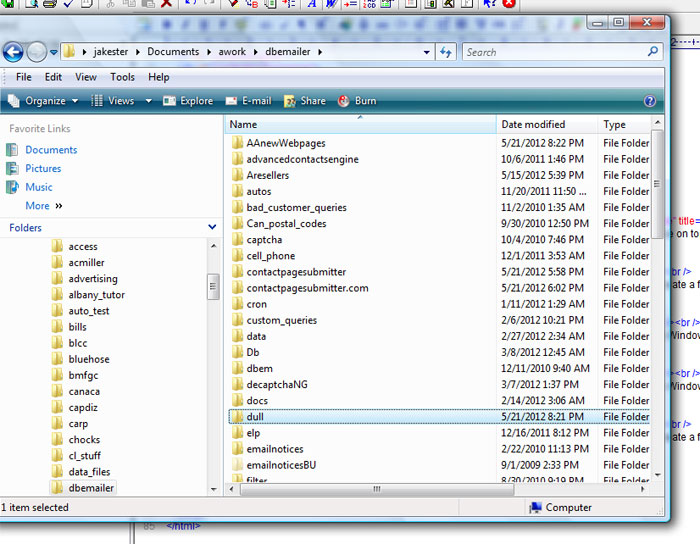Go back with the blue Back arrow

point(13,52)
